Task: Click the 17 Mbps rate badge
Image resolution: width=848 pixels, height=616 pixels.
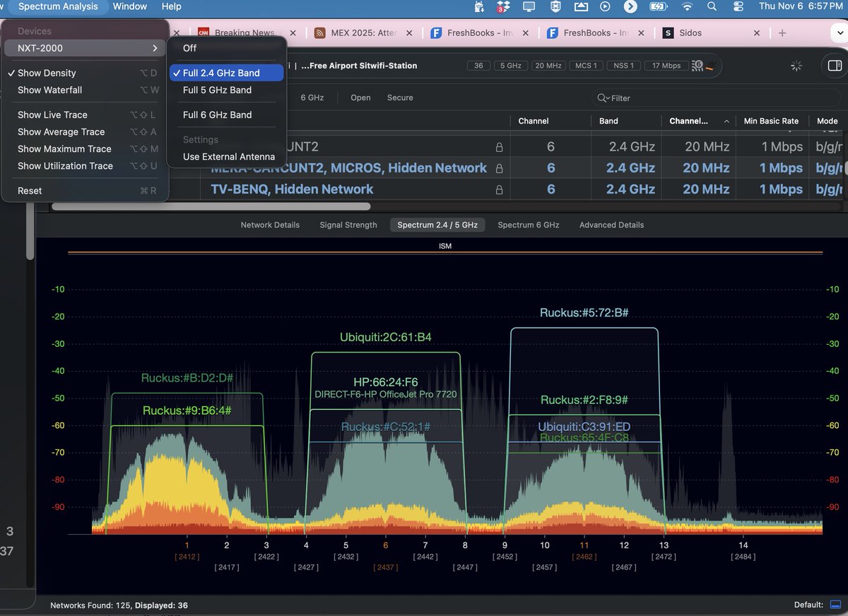Action: click(666, 66)
